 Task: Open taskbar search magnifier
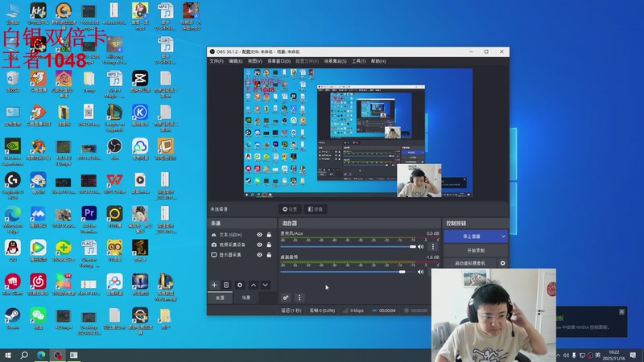click(24, 355)
